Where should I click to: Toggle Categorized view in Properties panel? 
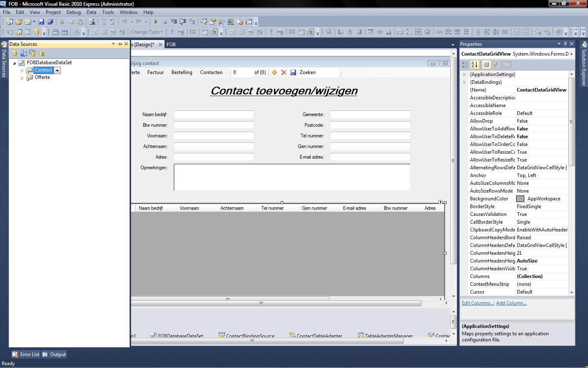pyautogui.click(x=465, y=65)
